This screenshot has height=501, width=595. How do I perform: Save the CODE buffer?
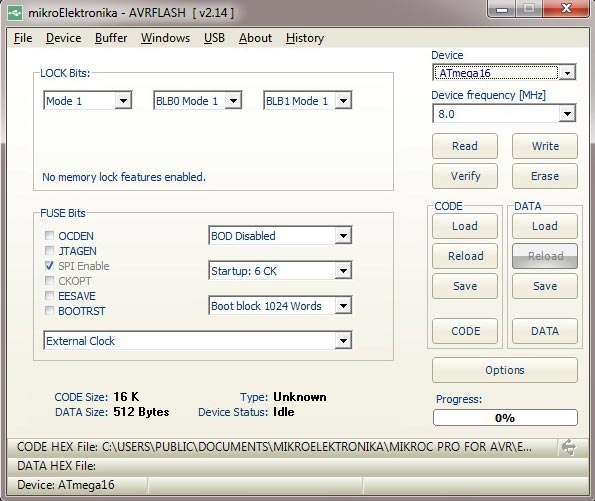point(465,286)
